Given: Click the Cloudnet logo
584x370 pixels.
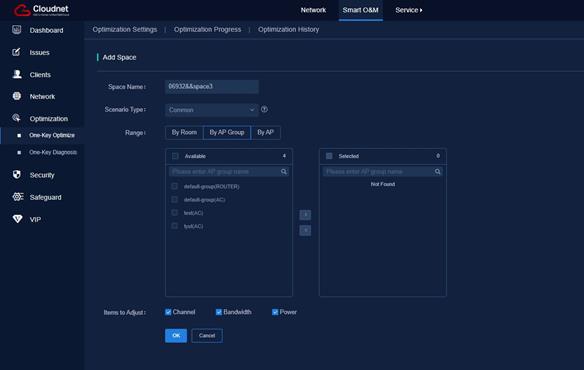Looking at the screenshot, I should (41, 10).
